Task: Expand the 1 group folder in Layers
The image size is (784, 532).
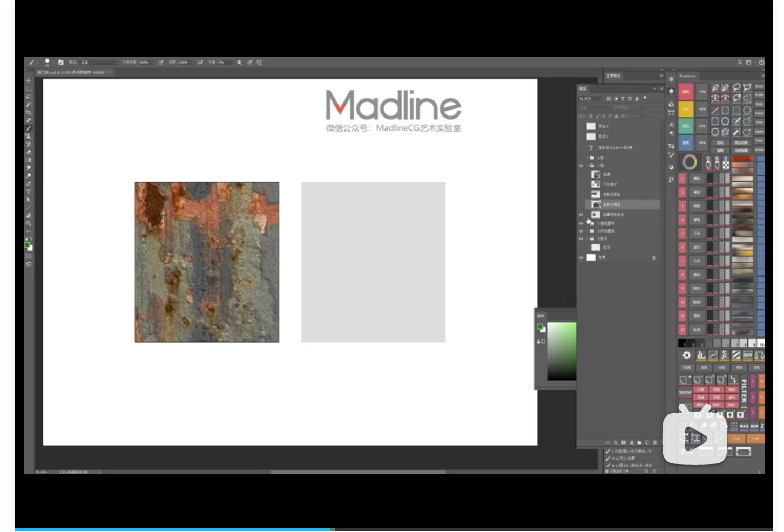Action: click(x=587, y=158)
